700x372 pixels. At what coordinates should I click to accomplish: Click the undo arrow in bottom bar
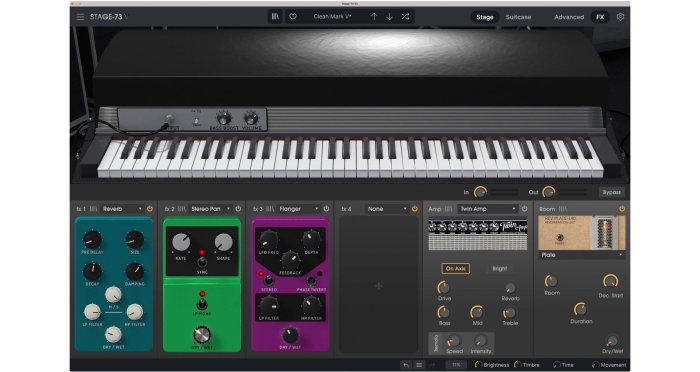[406, 365]
